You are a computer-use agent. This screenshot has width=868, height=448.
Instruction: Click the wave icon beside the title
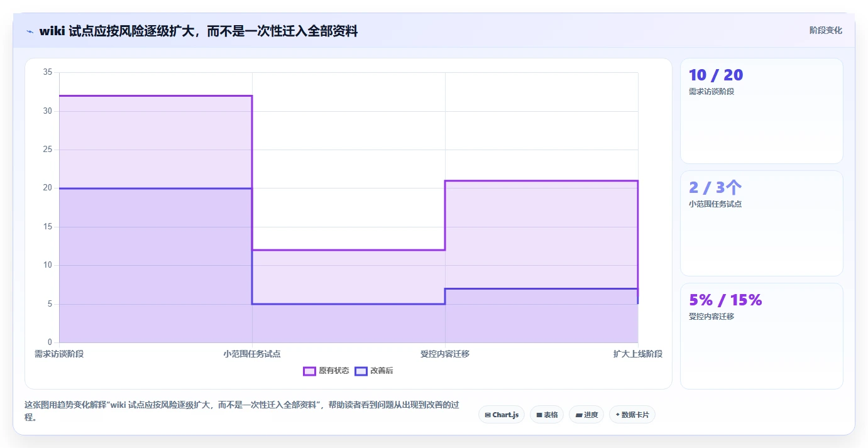point(30,31)
